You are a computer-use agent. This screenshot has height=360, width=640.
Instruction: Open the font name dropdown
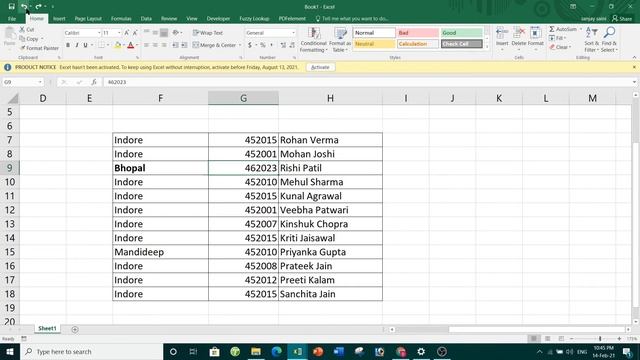(x=99, y=33)
